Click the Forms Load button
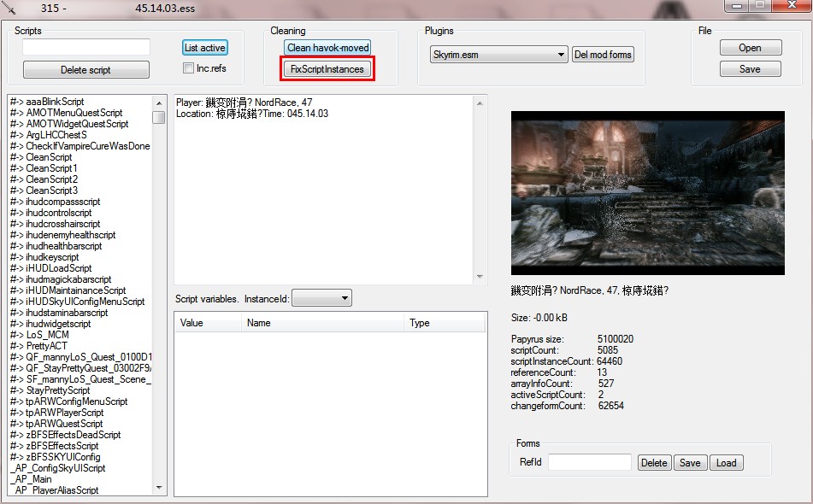The image size is (813, 504). coord(727,462)
